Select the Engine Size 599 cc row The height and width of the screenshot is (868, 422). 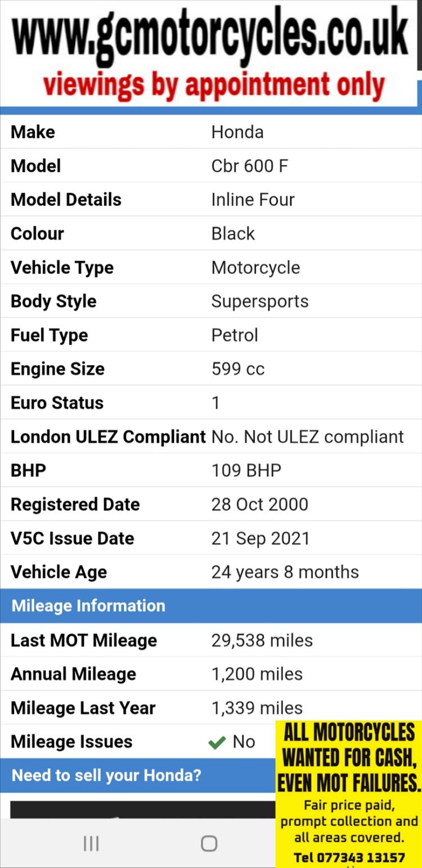pyautogui.click(x=211, y=369)
